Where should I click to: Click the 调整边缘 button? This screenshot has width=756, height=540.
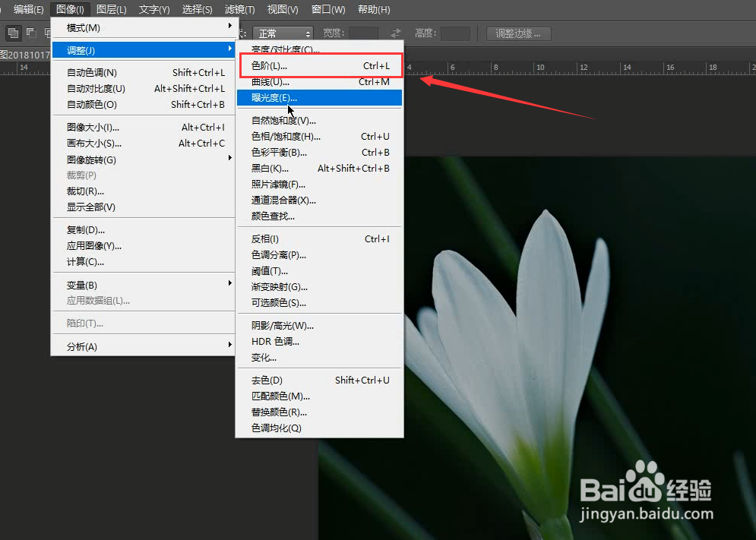[x=518, y=33]
